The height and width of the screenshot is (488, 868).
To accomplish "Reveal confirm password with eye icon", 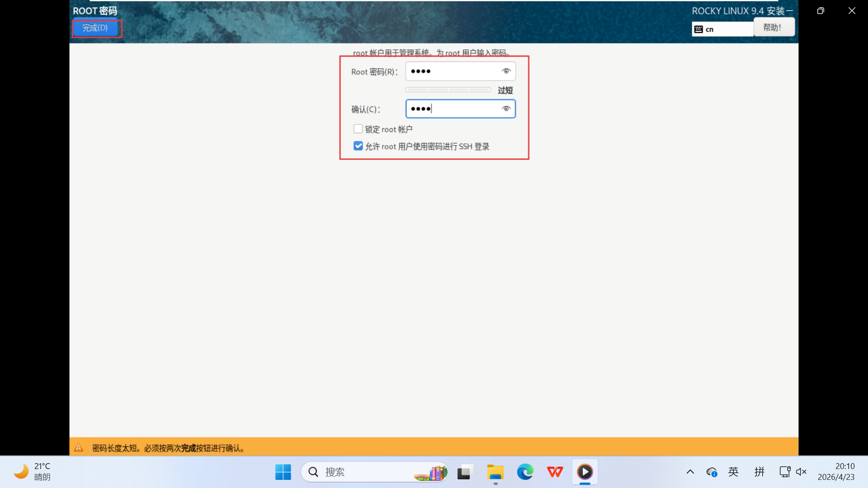I will coord(506,108).
